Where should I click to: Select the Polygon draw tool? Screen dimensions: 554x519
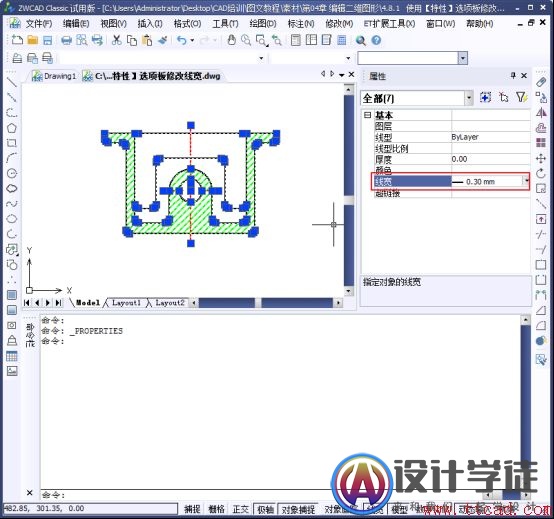click(x=12, y=128)
